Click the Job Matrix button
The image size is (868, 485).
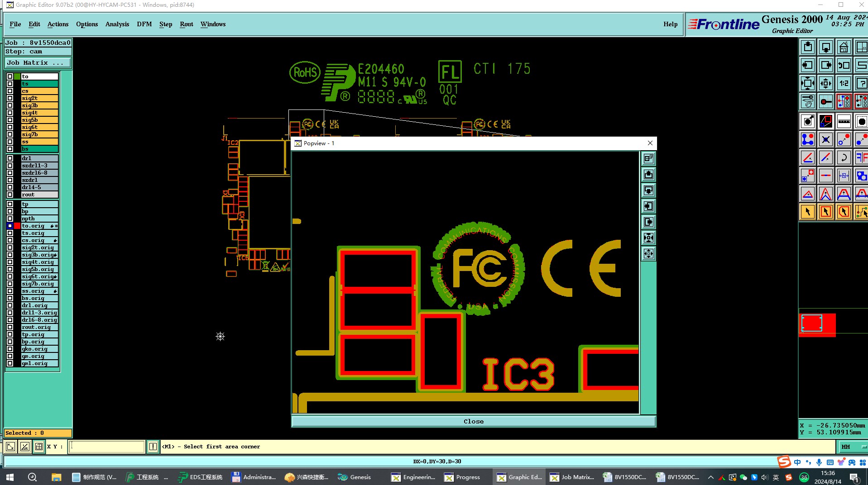pos(38,62)
